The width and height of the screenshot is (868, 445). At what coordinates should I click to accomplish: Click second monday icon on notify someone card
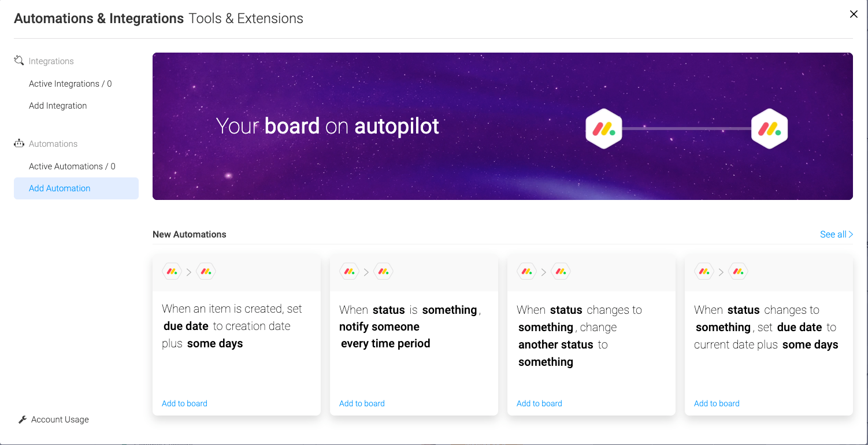pyautogui.click(x=383, y=271)
